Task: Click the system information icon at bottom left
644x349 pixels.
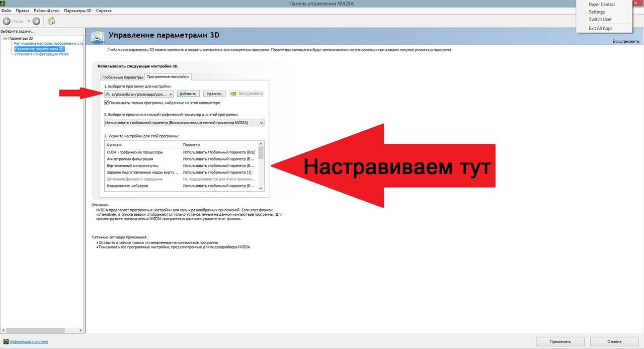Action: (x=6, y=342)
